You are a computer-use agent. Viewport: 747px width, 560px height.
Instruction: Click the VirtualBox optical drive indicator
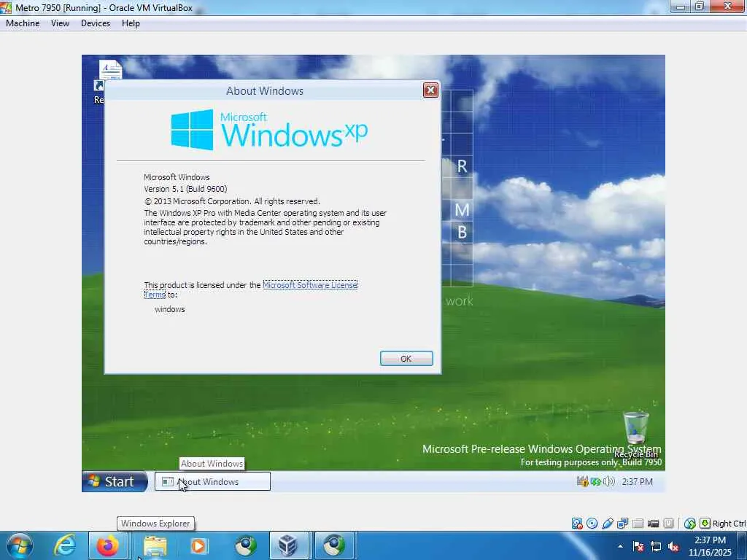592,524
